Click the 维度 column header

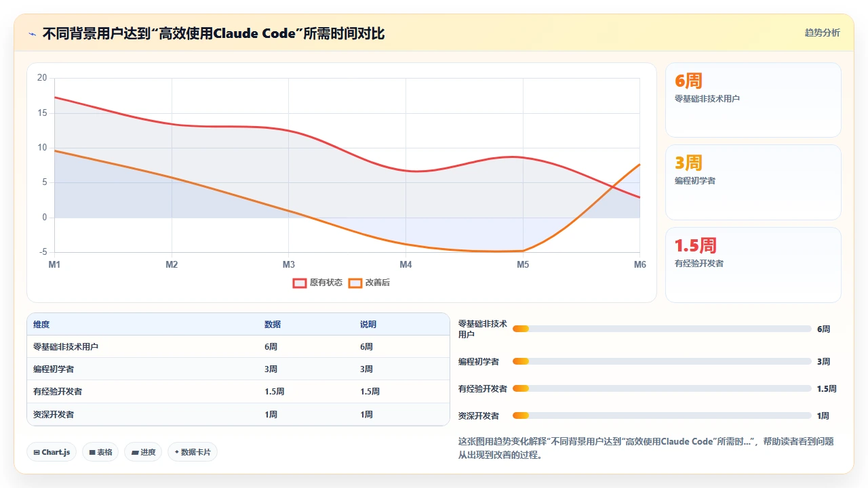click(41, 325)
